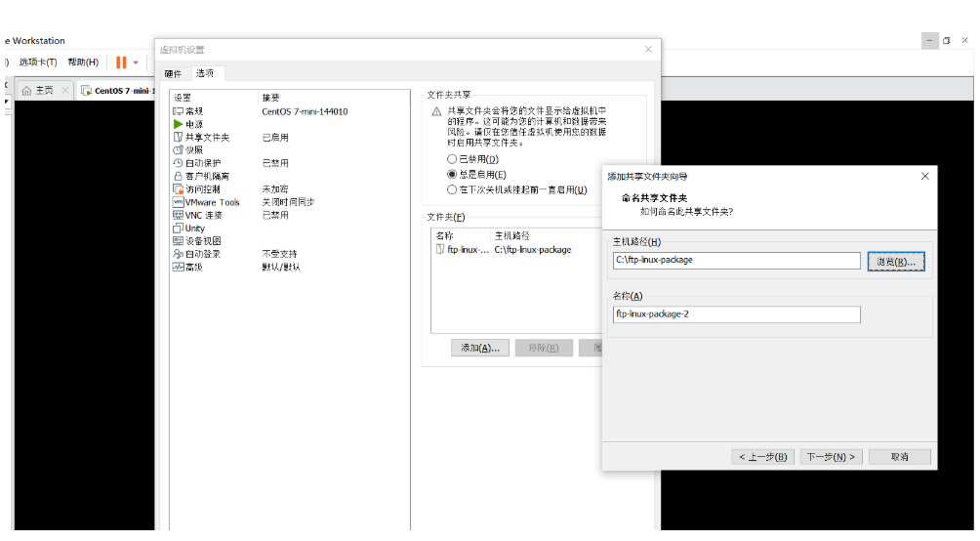
Task: Click the 名称(A) name input field
Action: (736, 314)
